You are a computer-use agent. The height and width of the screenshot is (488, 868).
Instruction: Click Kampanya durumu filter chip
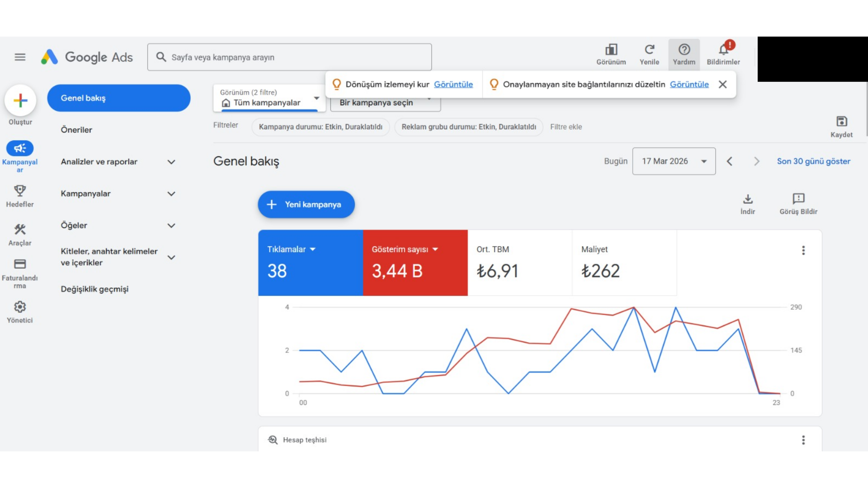pyautogui.click(x=320, y=127)
